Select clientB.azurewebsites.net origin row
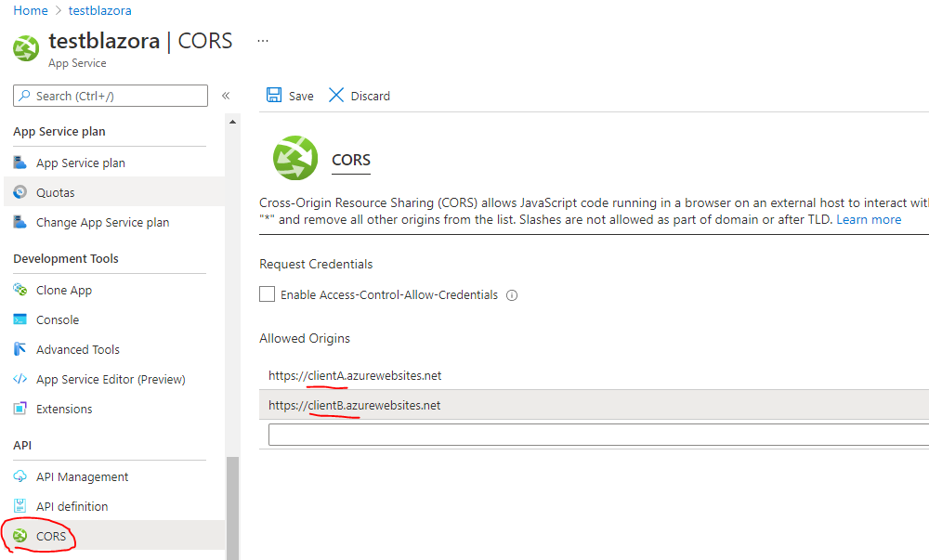 pyautogui.click(x=594, y=405)
